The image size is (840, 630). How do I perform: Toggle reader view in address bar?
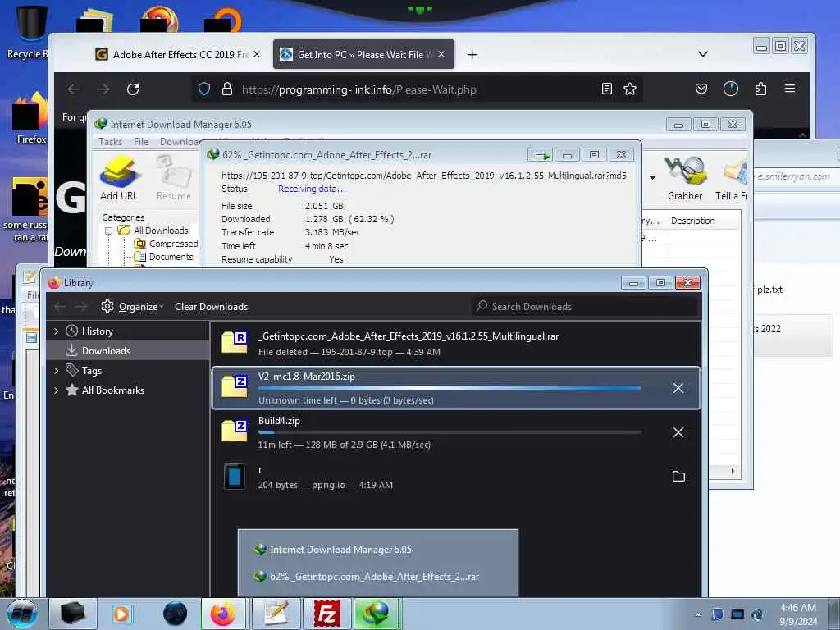click(606, 89)
